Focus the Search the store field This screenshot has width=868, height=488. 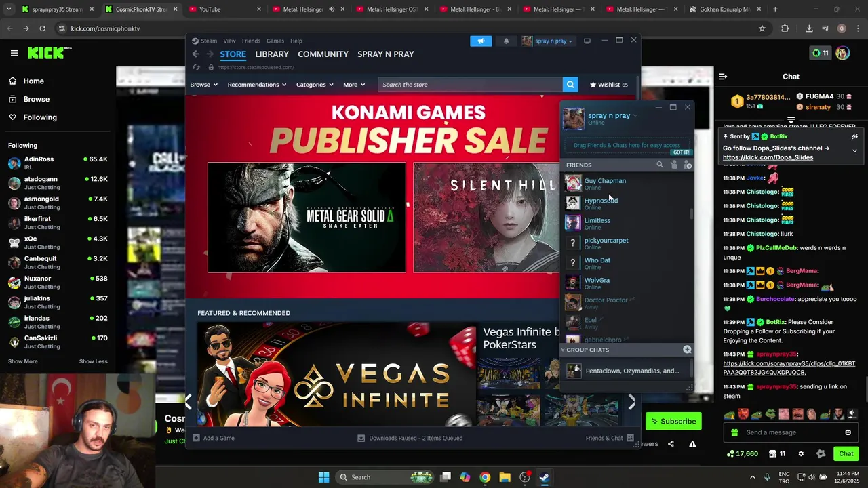click(x=470, y=85)
